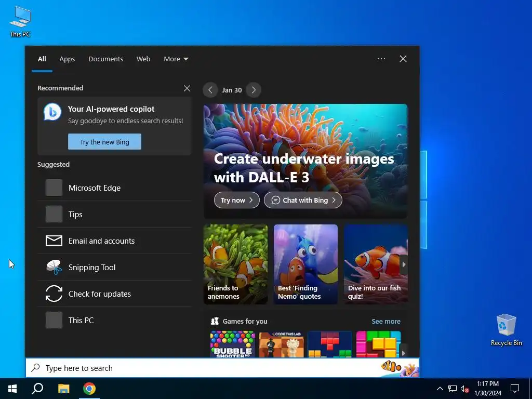
Task: Open Recycle Bin on desktop
Action: [x=506, y=330]
